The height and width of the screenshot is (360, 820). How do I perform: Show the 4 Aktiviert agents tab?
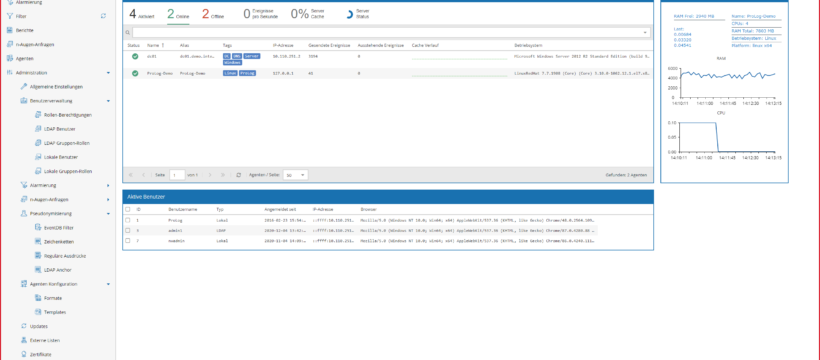pos(142,14)
